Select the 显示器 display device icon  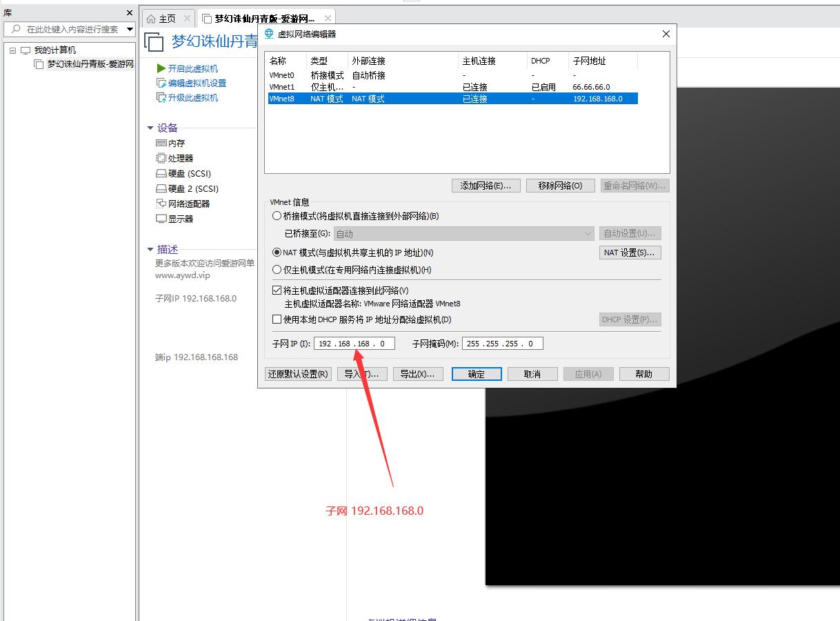click(x=161, y=219)
